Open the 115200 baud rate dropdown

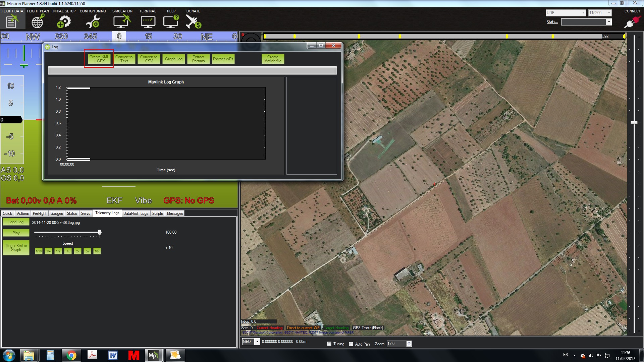pyautogui.click(x=609, y=13)
